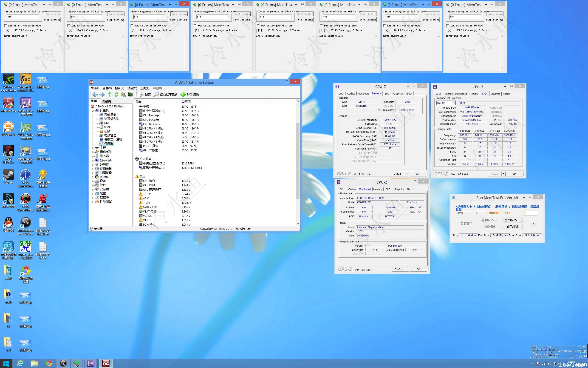Select the 传感器 tree item in AIDA64
The height and width of the screenshot is (368, 588).
(x=106, y=144)
